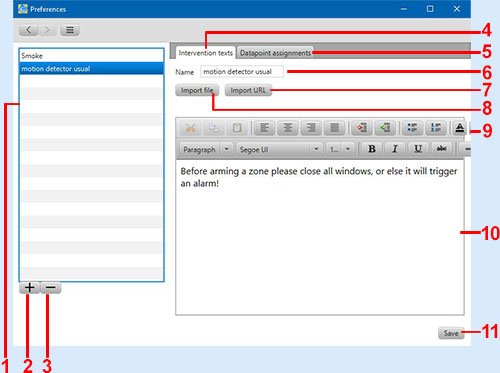Viewport: 500px width, 373px height.
Task: Toggle underline formatting
Action: coord(418,149)
